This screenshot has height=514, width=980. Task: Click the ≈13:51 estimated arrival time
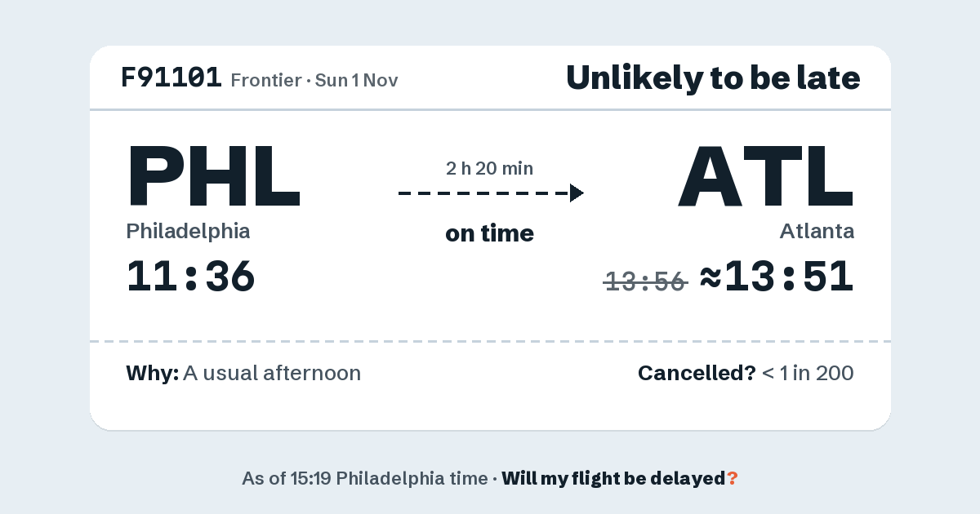pyautogui.click(x=777, y=277)
